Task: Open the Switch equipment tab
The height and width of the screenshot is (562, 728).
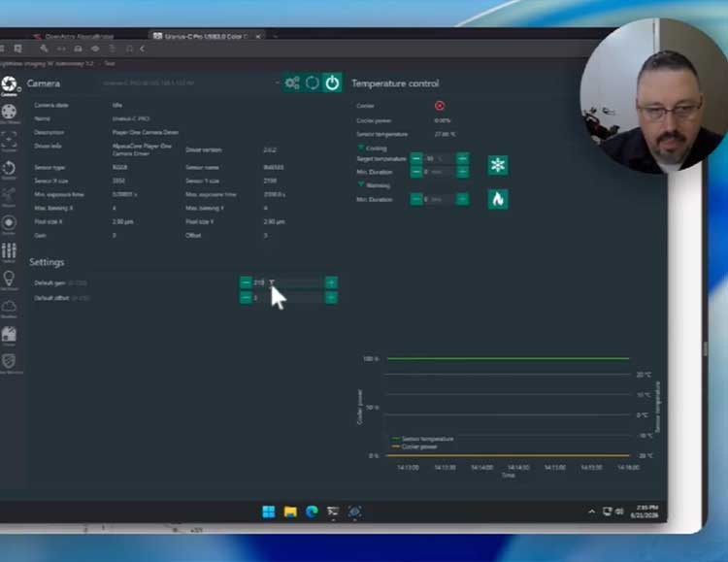Action: [9, 252]
